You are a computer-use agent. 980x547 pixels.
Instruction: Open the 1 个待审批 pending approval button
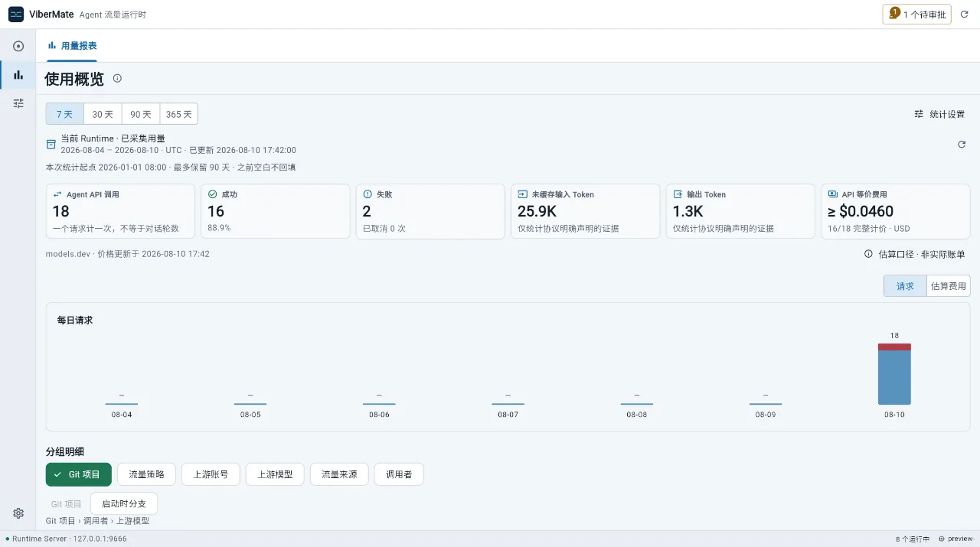click(917, 14)
